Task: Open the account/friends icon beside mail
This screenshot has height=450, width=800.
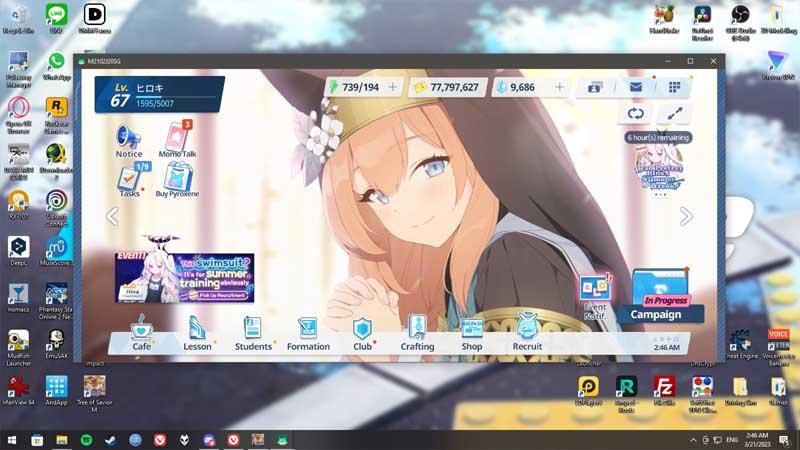Action: coord(595,87)
